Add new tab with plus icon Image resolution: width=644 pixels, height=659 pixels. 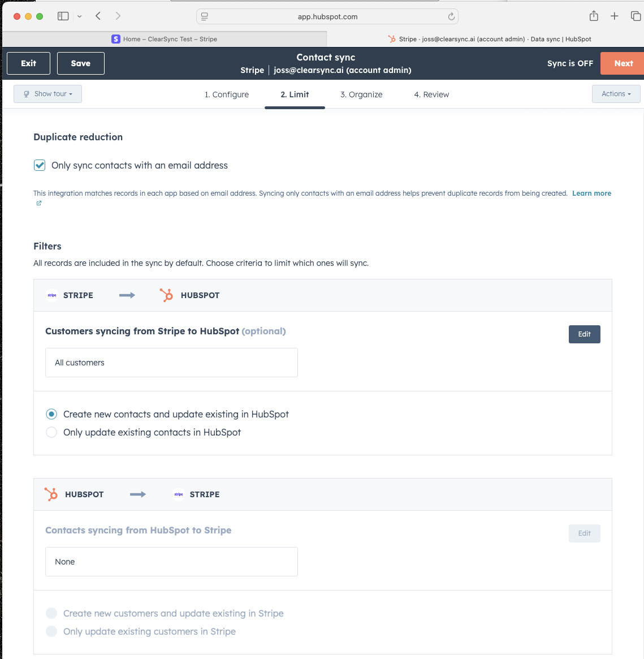point(614,16)
